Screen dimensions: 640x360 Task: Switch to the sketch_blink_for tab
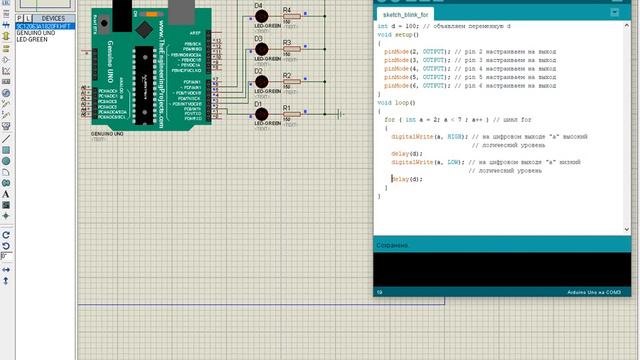[x=405, y=15]
